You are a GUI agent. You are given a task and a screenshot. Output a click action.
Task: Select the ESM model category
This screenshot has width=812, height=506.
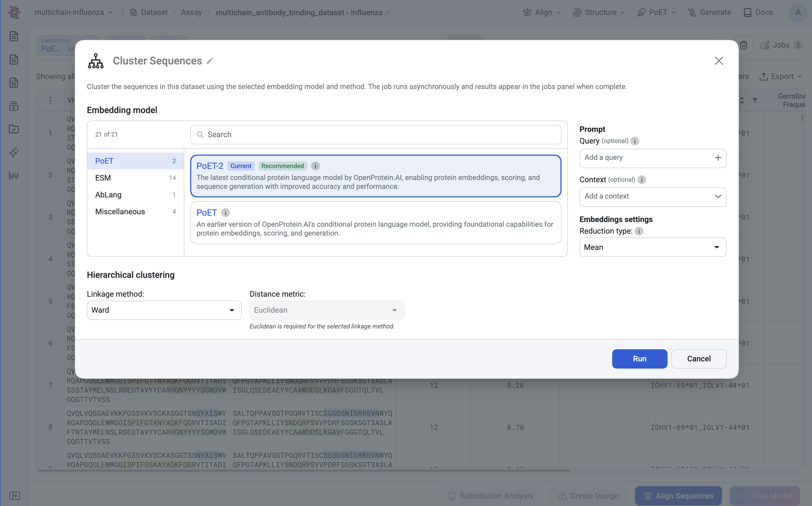(x=135, y=178)
